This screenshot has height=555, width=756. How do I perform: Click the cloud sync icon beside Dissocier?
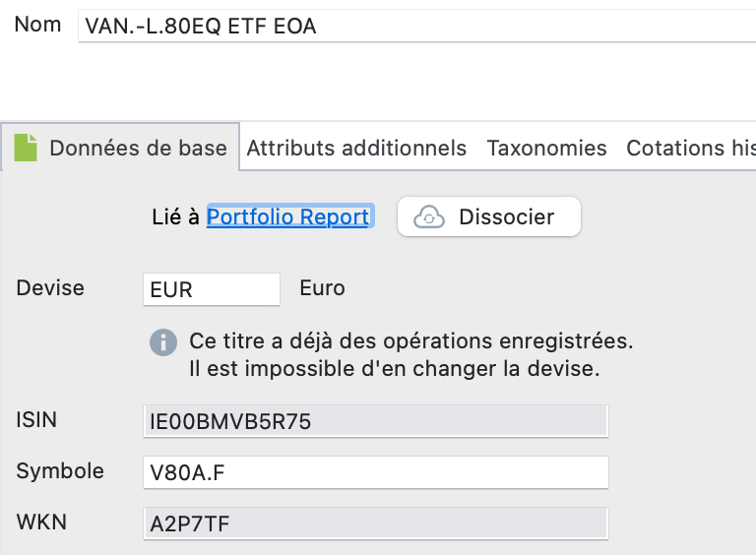tap(428, 216)
